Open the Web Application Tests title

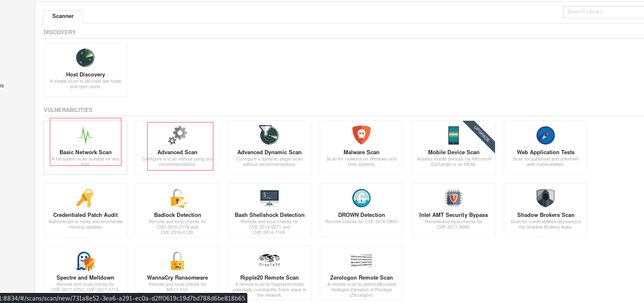pos(546,152)
